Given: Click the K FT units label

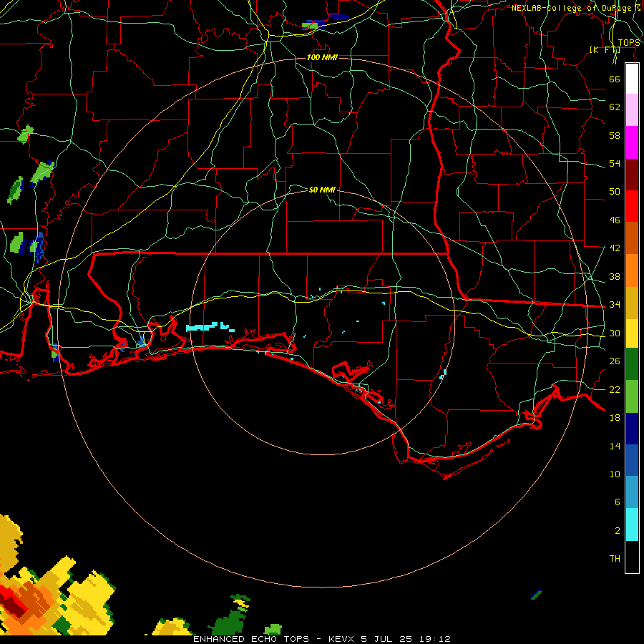Looking at the screenshot, I should [605, 49].
